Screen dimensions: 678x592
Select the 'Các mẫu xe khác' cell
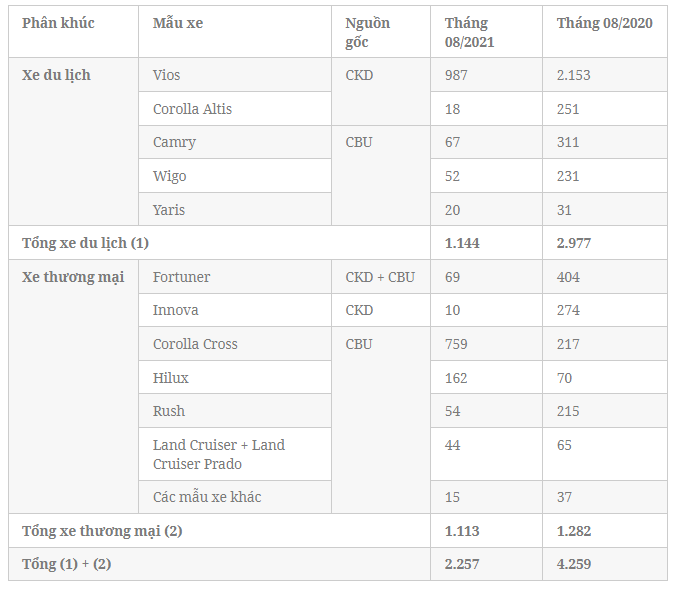pos(207,497)
